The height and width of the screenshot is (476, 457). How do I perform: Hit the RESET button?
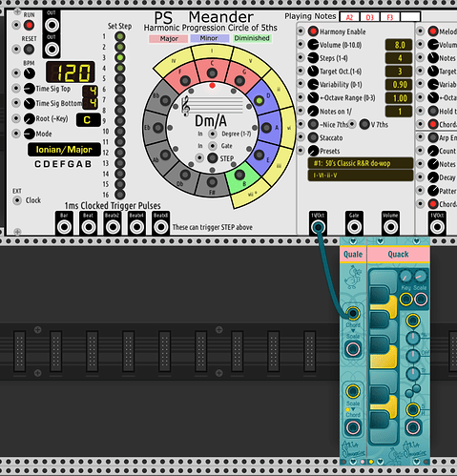pos(29,50)
